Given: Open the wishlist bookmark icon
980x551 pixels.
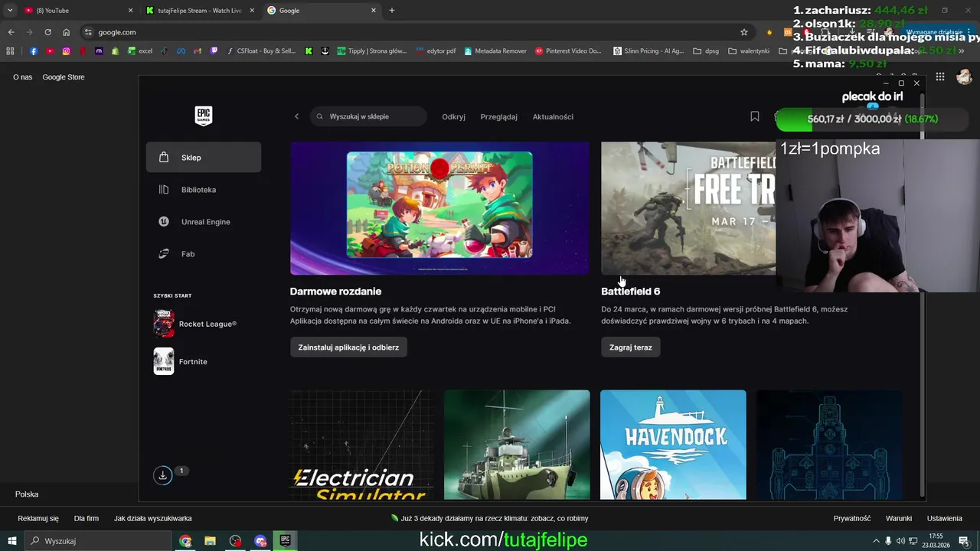Looking at the screenshot, I should pyautogui.click(x=755, y=116).
